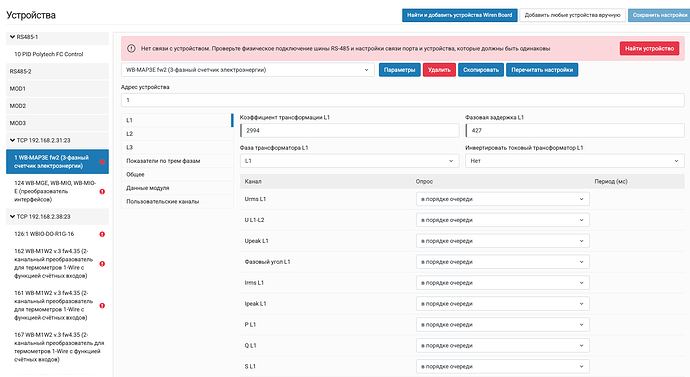Viewport: 690px width, 377px height.
Task: Select the L1 tab
Action: (x=177, y=120)
